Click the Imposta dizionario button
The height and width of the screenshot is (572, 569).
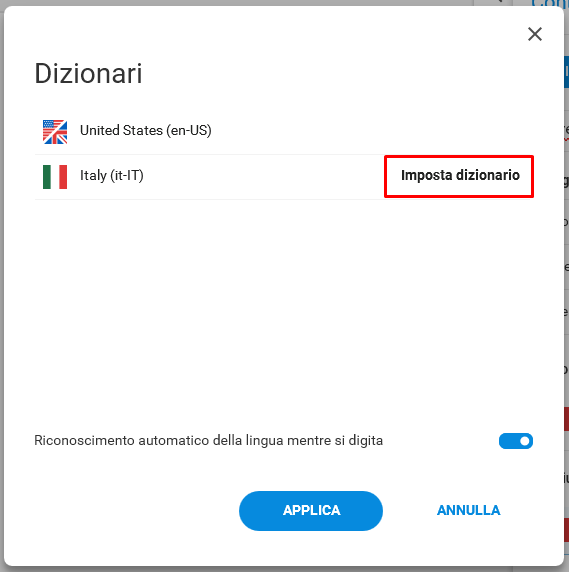(x=460, y=175)
